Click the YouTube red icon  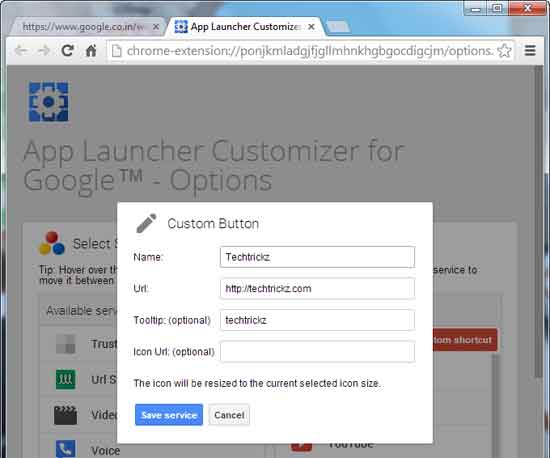[301, 446]
